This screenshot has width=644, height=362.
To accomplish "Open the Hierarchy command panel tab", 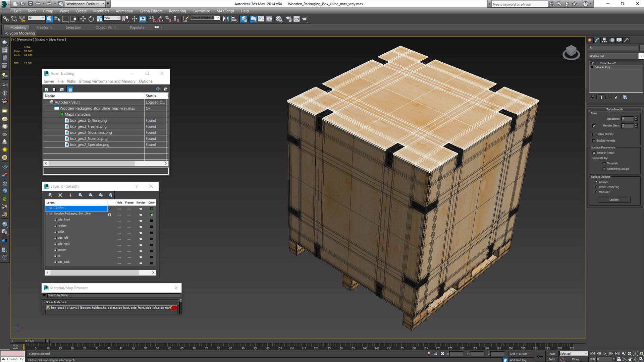I will [x=604, y=40].
